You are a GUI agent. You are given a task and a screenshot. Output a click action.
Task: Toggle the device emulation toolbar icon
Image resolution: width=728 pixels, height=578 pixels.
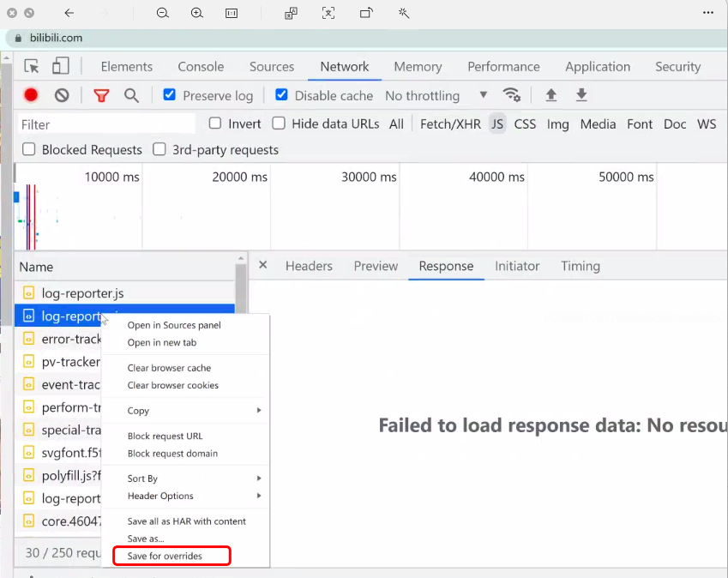pos(61,66)
